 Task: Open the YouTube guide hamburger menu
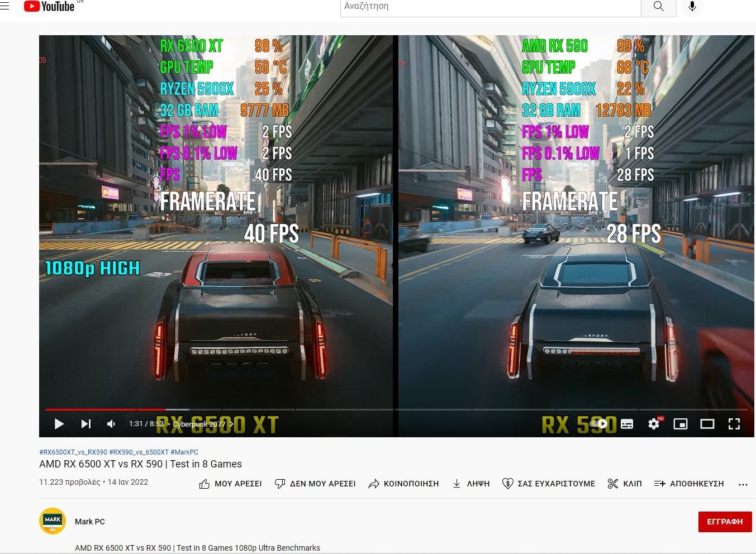[4, 6]
